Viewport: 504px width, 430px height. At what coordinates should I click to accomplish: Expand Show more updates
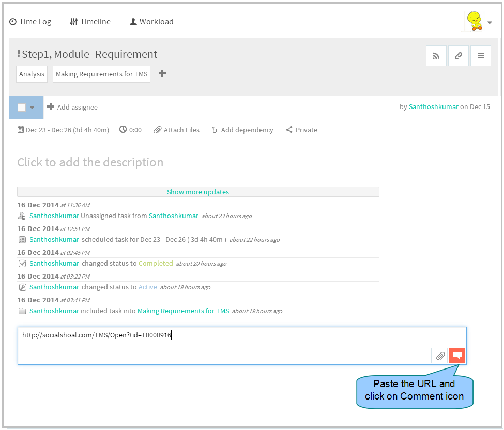tap(198, 192)
